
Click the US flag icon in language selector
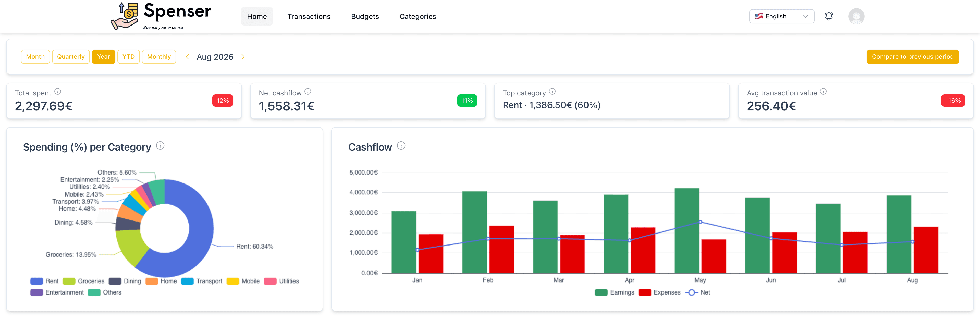pos(758,16)
